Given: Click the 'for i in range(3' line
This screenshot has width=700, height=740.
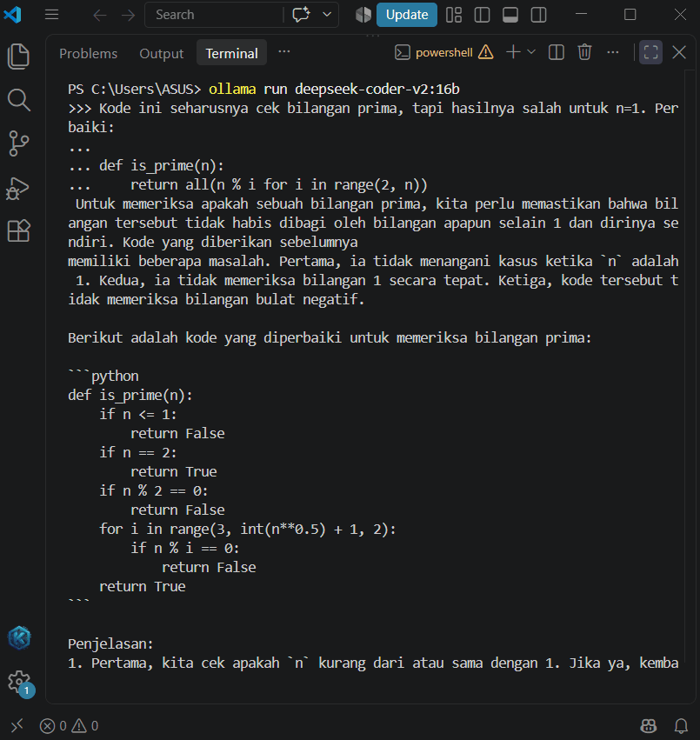Looking at the screenshot, I should pos(247,529).
